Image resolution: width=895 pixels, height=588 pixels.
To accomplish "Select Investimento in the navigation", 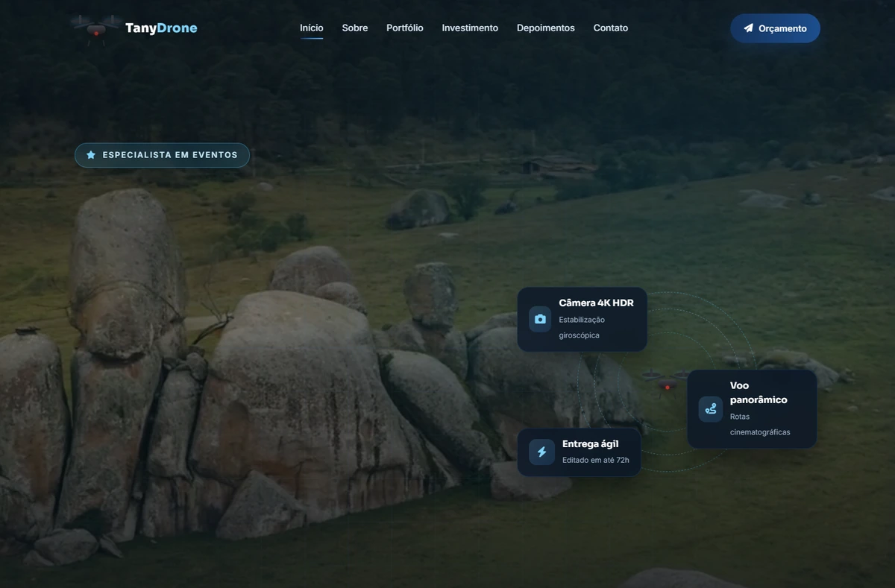I will (470, 28).
